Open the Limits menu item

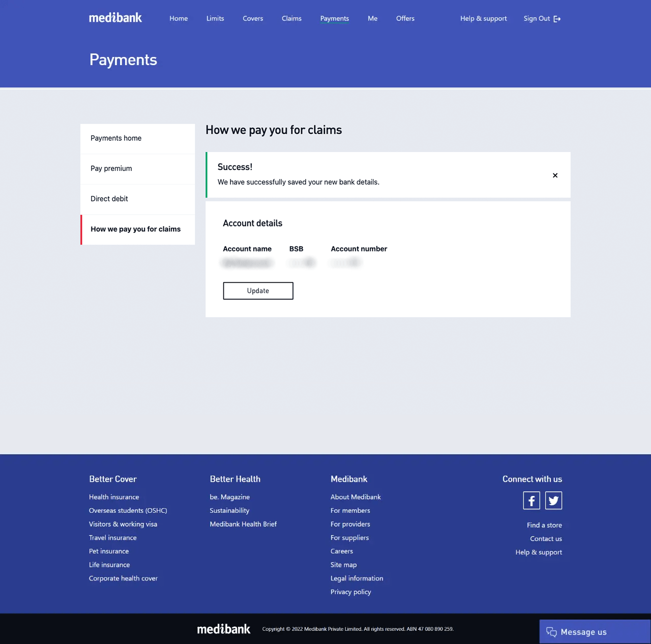tap(215, 18)
